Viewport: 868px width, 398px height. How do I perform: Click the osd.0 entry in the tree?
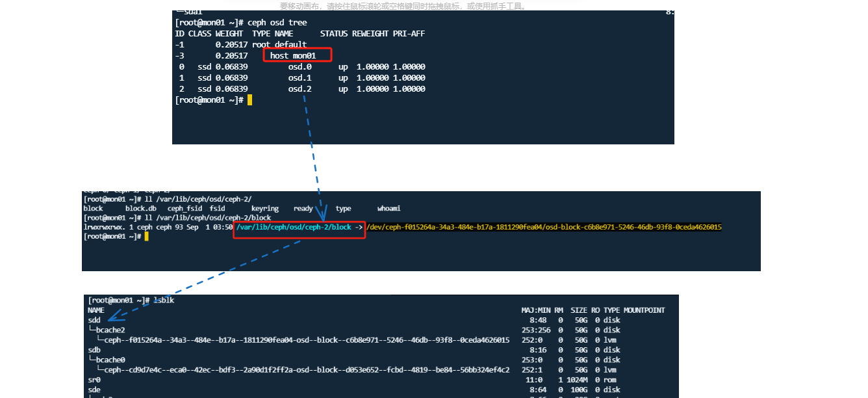click(299, 66)
